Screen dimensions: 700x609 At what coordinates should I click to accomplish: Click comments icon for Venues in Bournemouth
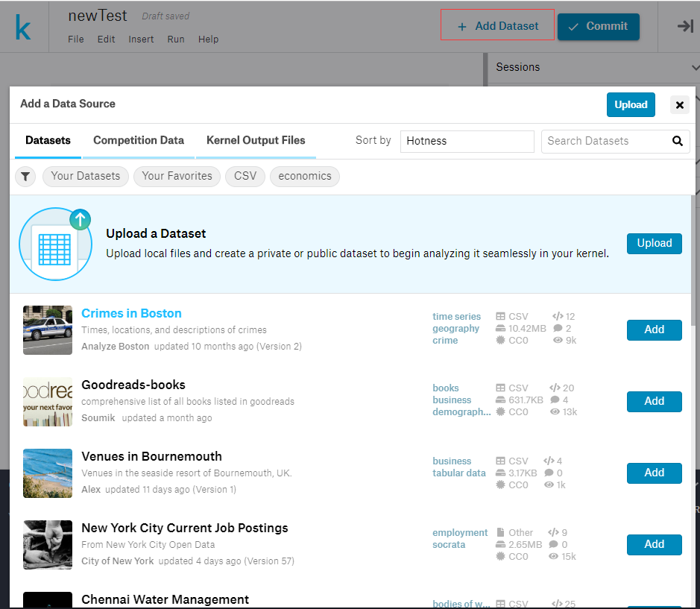click(x=549, y=473)
